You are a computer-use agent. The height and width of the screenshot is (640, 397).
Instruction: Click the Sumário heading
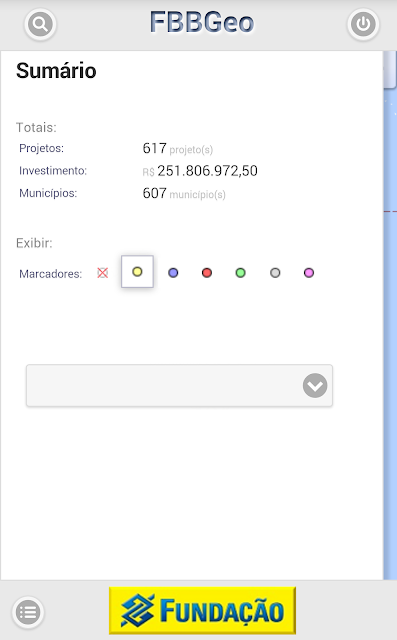(x=56, y=71)
